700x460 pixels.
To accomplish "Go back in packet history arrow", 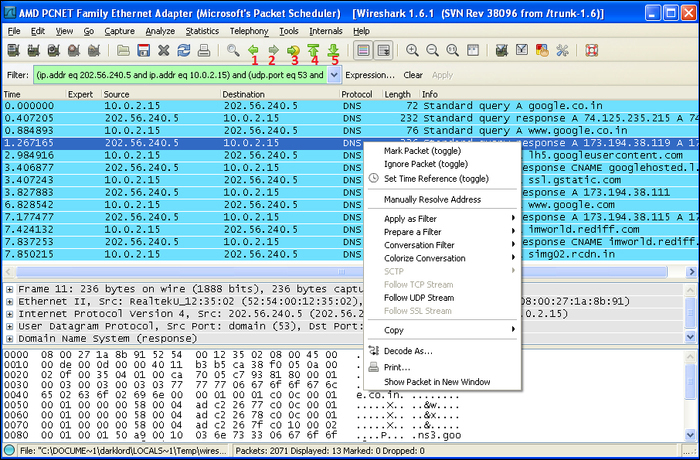I will point(253,50).
